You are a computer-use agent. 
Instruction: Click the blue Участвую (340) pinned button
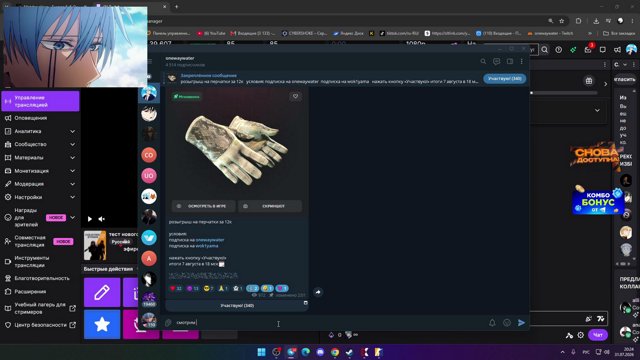tap(504, 79)
